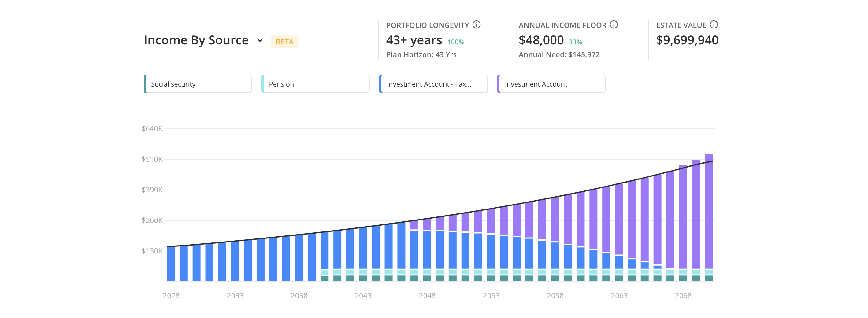The width and height of the screenshot is (868, 318).
Task: Click the 2048 x-axis label
Action: (x=427, y=295)
